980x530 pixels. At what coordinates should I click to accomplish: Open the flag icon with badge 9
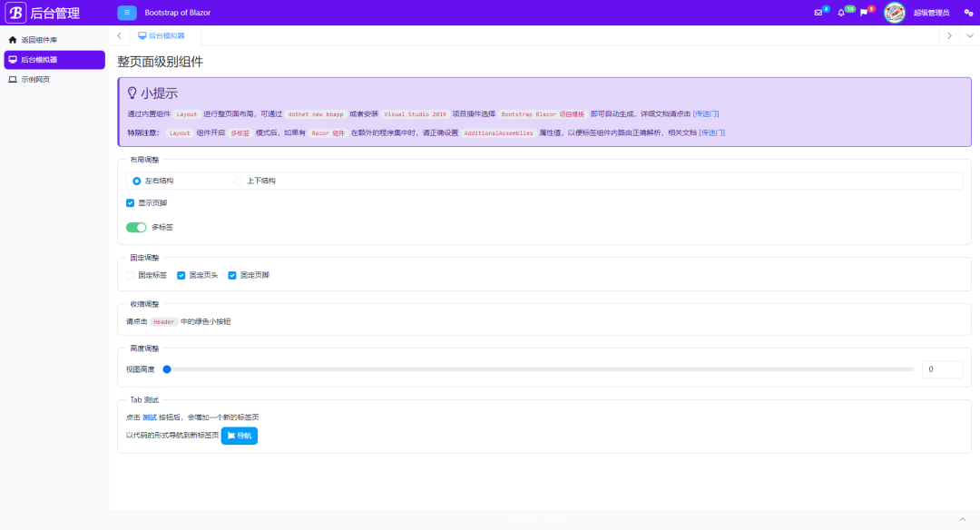[x=864, y=13]
